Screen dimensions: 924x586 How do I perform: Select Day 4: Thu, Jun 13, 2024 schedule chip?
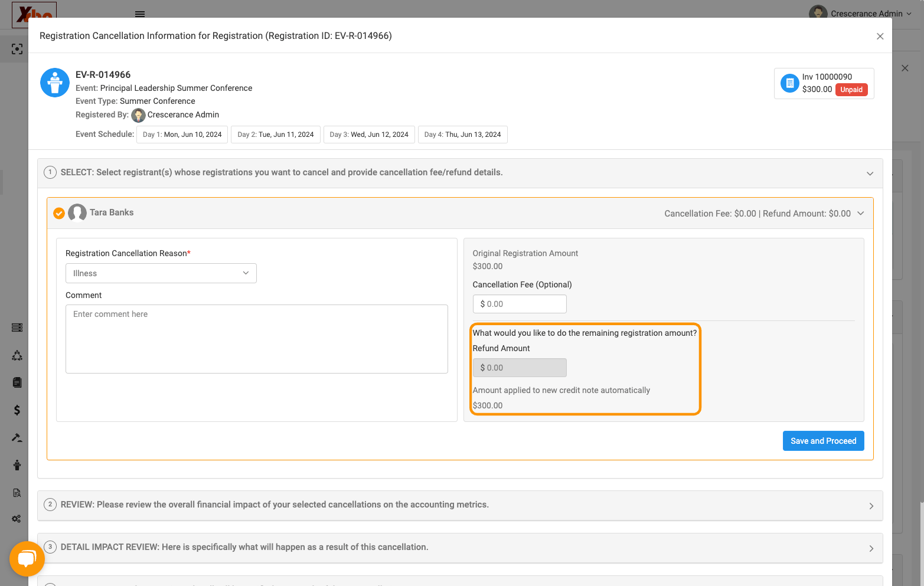click(x=462, y=135)
